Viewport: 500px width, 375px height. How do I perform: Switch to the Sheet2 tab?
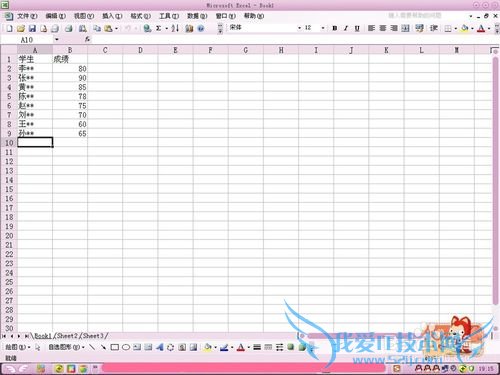pos(66,336)
